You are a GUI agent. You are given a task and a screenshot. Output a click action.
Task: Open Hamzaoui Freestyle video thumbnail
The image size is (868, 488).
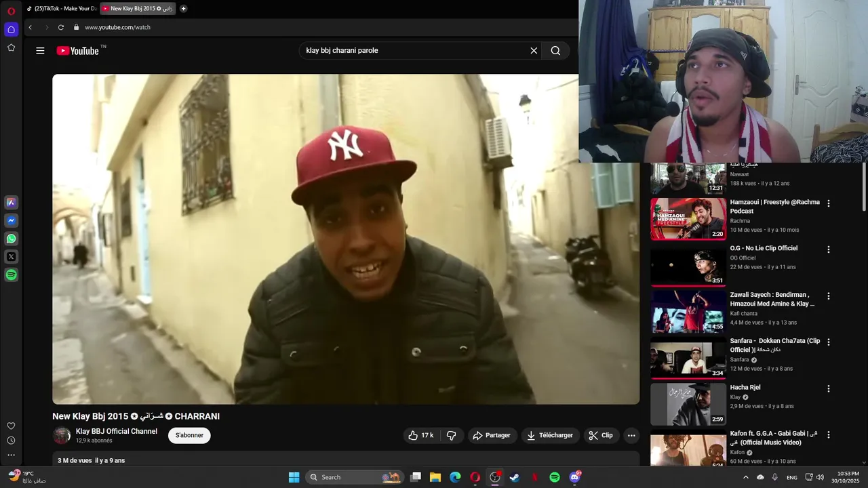point(688,219)
